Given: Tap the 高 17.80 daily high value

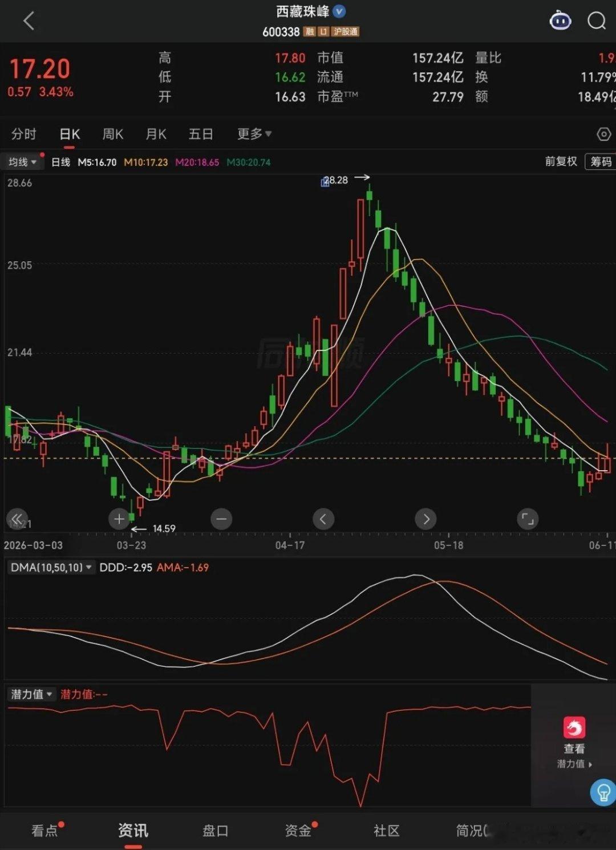Looking at the screenshot, I should click(x=290, y=58).
